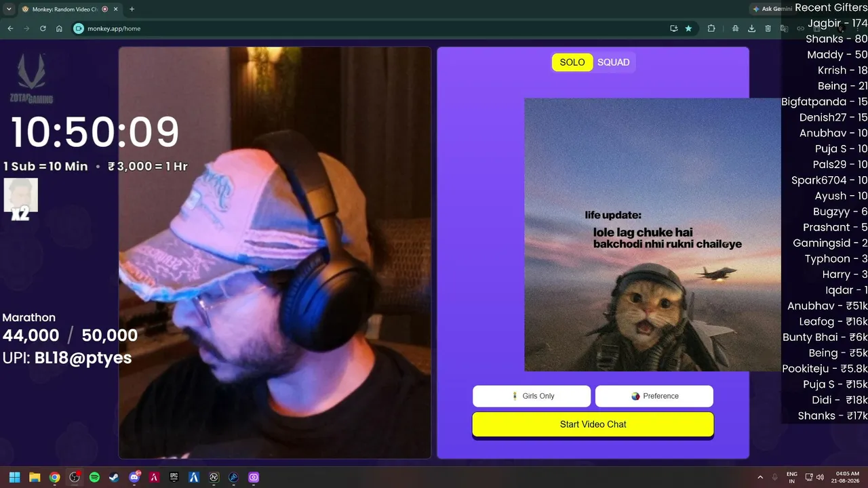Click the recording indicator on the Monkey tab

104,9
